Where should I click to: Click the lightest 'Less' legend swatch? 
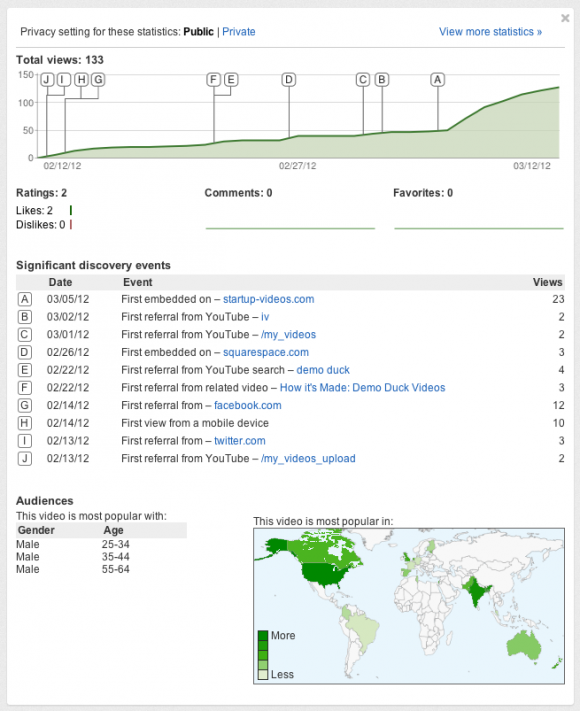pyautogui.click(x=263, y=675)
